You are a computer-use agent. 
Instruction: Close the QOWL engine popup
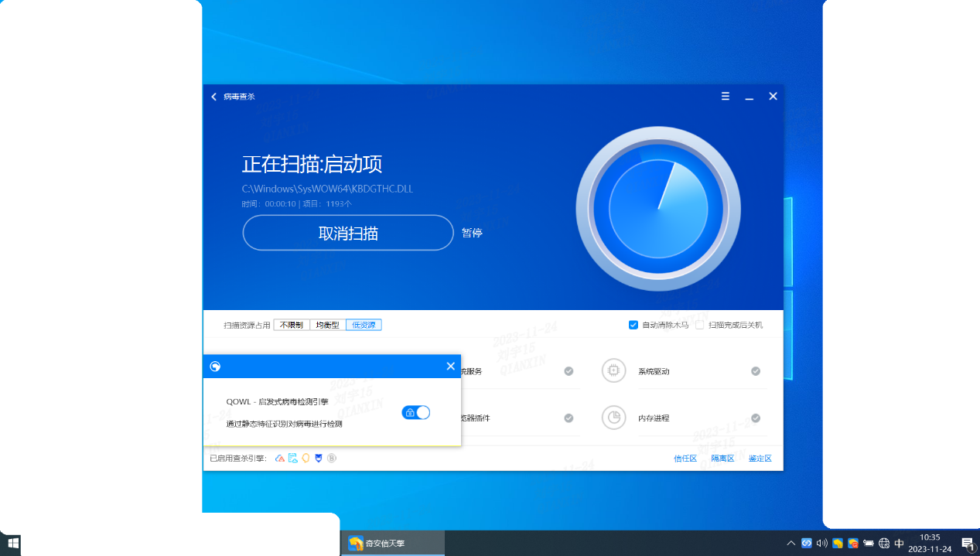tap(451, 367)
